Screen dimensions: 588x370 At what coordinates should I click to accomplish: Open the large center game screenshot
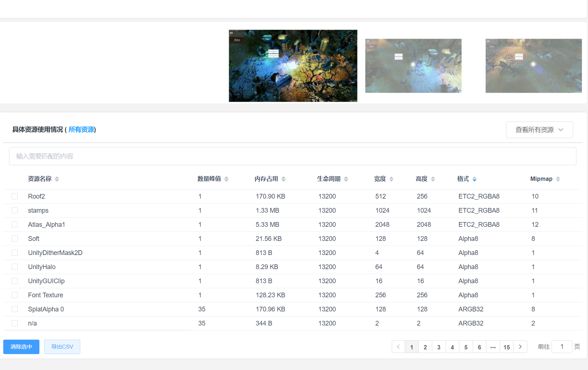(x=293, y=66)
